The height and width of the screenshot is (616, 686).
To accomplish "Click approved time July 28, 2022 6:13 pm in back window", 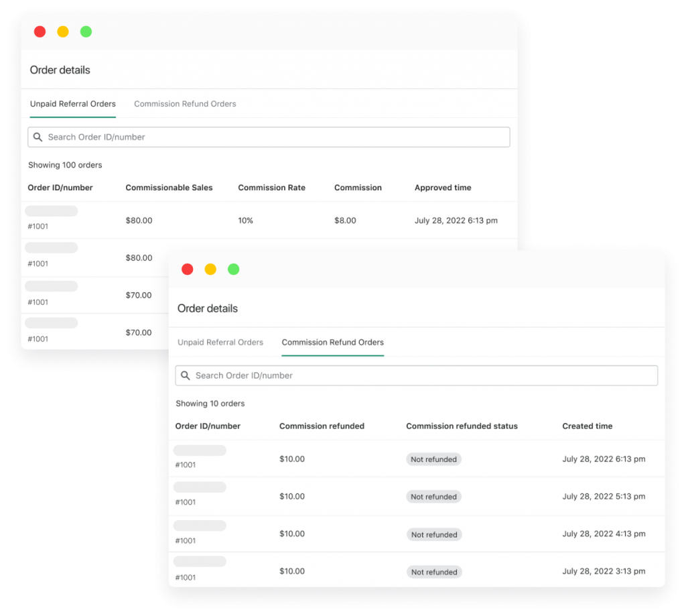I will (456, 221).
